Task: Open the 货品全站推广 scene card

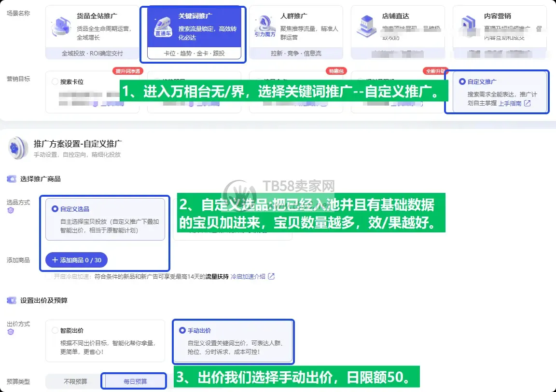Action: pos(92,32)
